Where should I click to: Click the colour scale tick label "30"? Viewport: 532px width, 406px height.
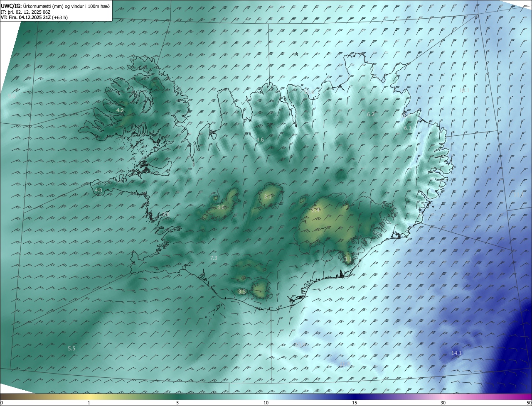(443, 403)
